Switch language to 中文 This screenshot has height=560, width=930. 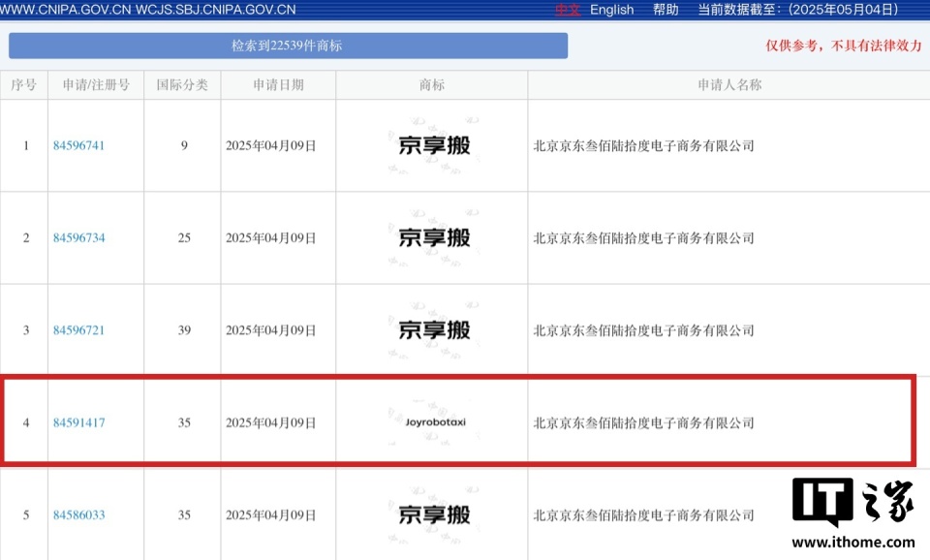pyautogui.click(x=567, y=10)
